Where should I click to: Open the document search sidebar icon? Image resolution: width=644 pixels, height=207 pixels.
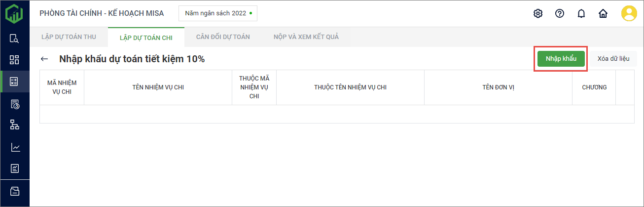pyautogui.click(x=14, y=39)
